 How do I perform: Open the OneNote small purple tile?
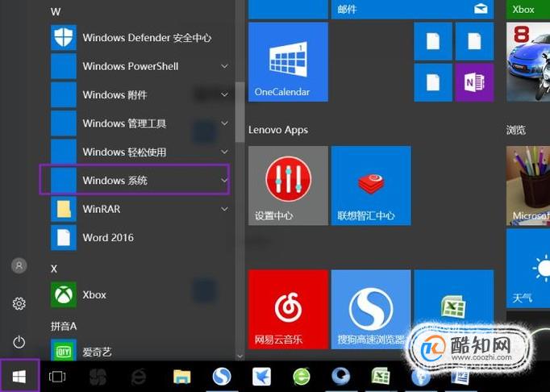point(474,82)
